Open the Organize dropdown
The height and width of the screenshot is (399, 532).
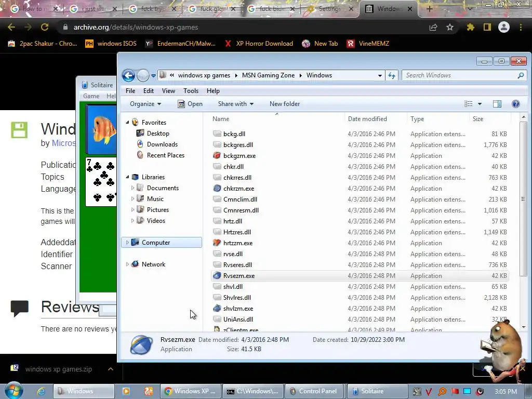point(145,104)
